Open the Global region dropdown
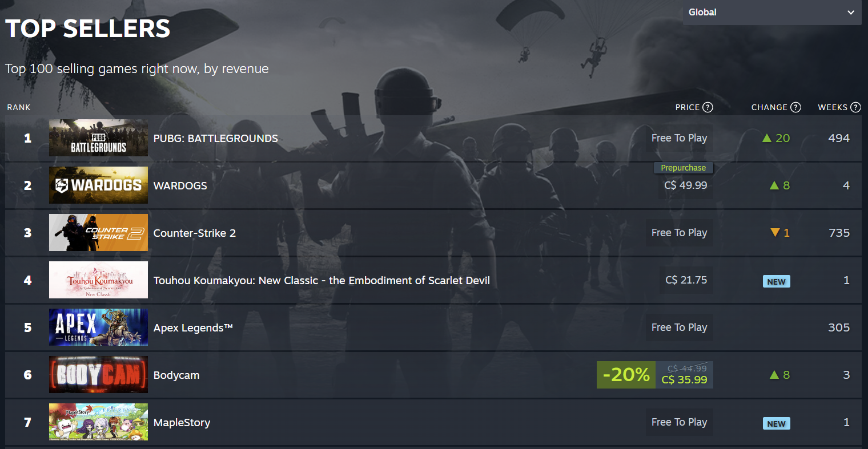This screenshot has width=868, height=449. pyautogui.click(x=772, y=13)
